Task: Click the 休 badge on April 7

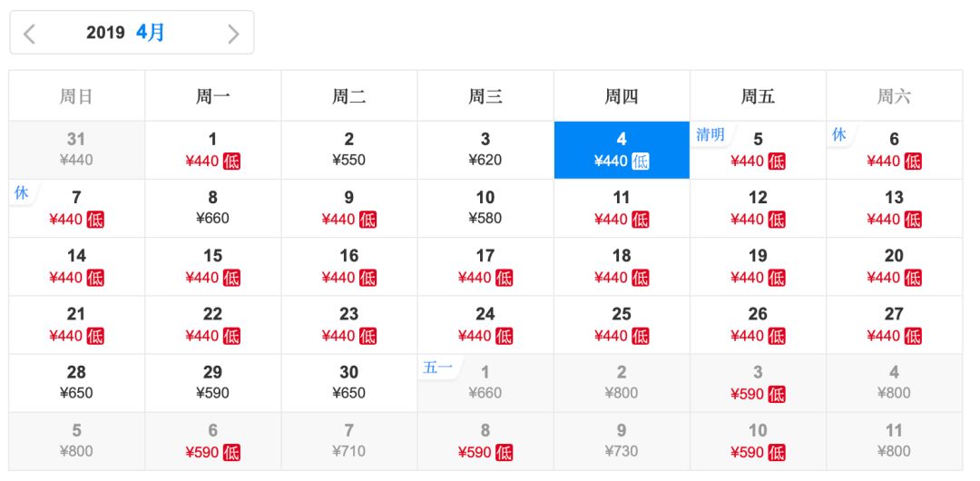Action: tap(22, 193)
